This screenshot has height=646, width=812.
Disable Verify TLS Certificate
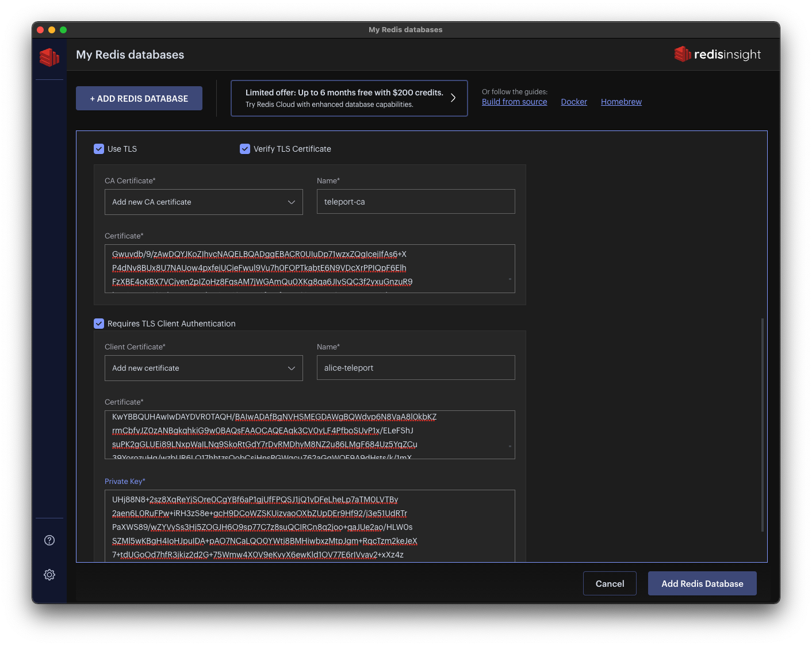[x=245, y=148]
